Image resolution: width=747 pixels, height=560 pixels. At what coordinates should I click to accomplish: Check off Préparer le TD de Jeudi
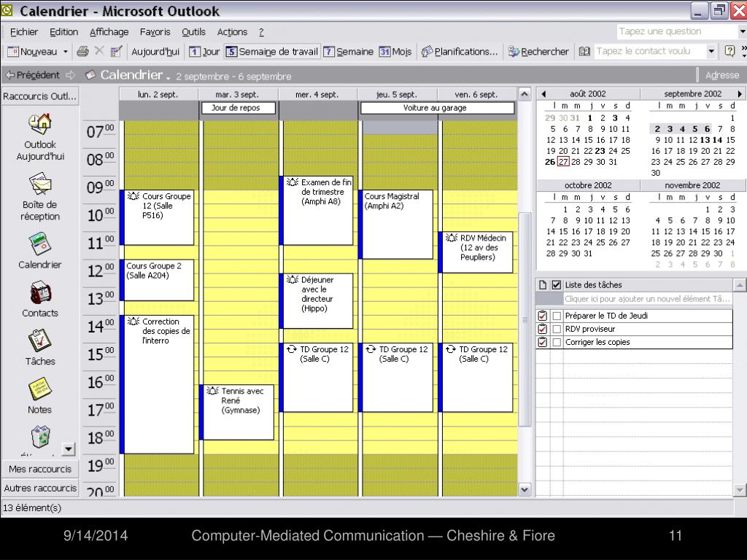click(x=557, y=316)
